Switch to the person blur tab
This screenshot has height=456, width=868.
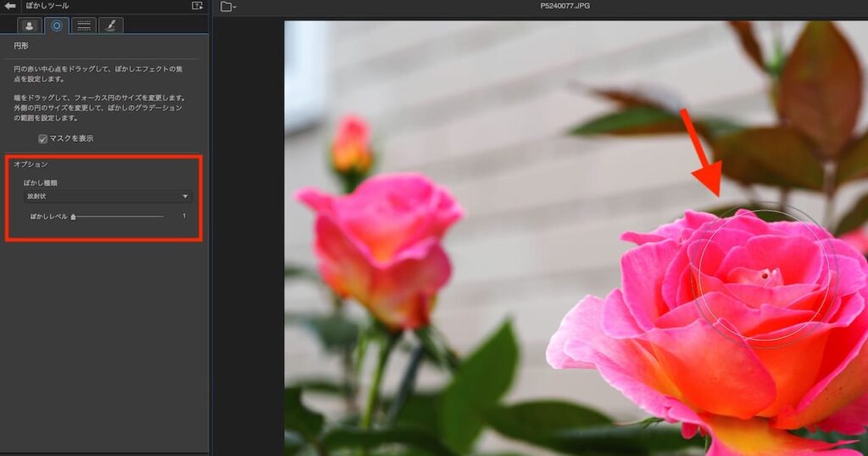[29, 25]
